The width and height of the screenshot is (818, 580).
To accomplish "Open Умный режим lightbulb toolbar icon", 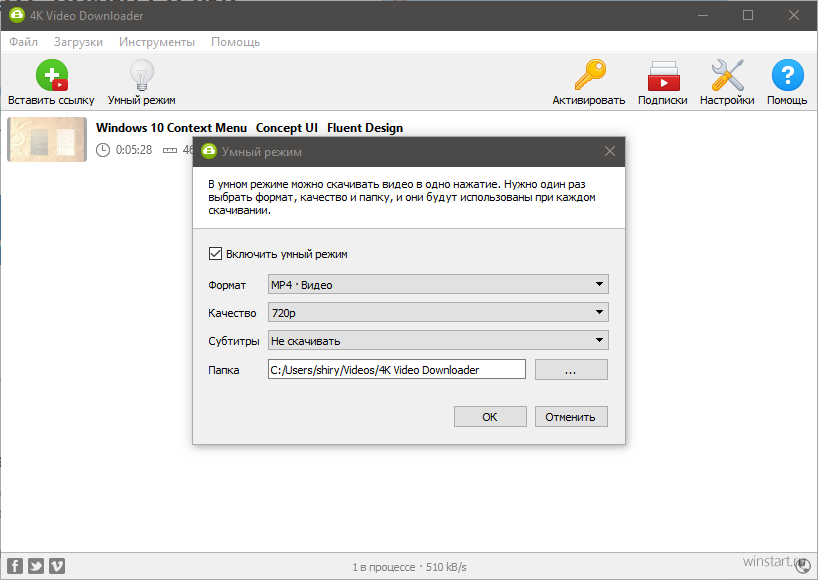I will coord(141,75).
